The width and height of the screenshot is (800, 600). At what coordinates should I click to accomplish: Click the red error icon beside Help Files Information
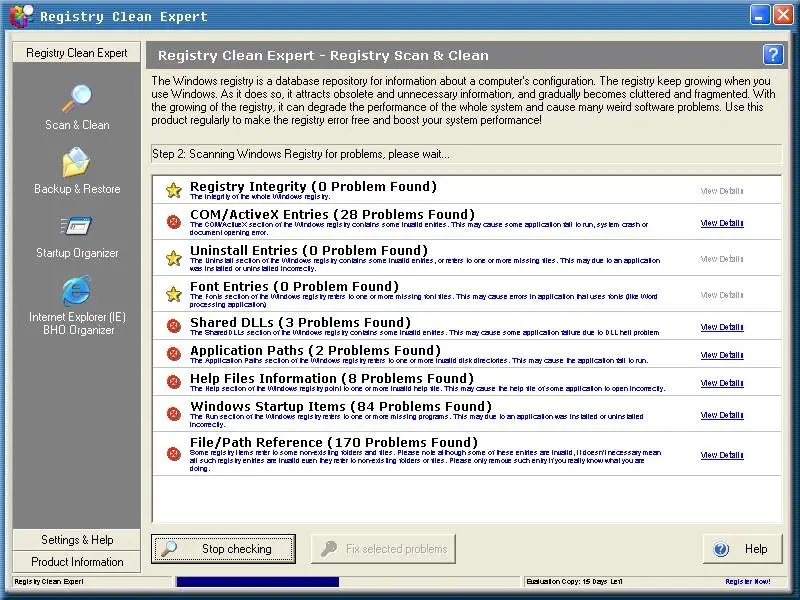point(174,382)
